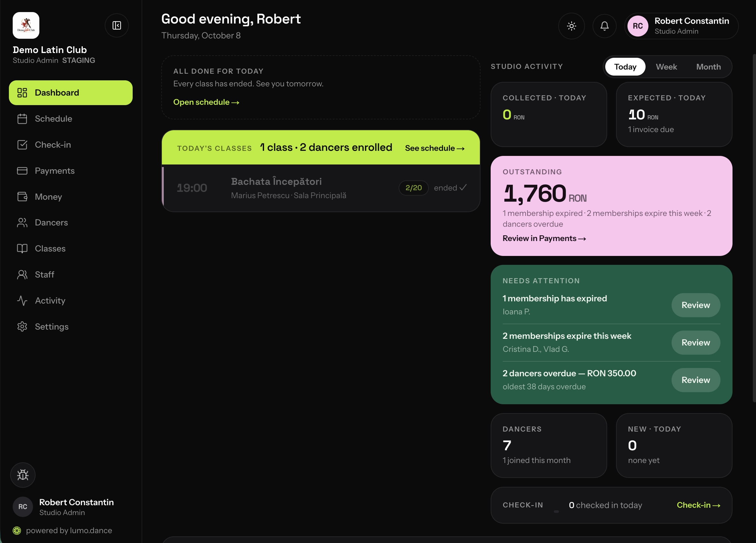Click the STAGING environment label

pos(79,60)
